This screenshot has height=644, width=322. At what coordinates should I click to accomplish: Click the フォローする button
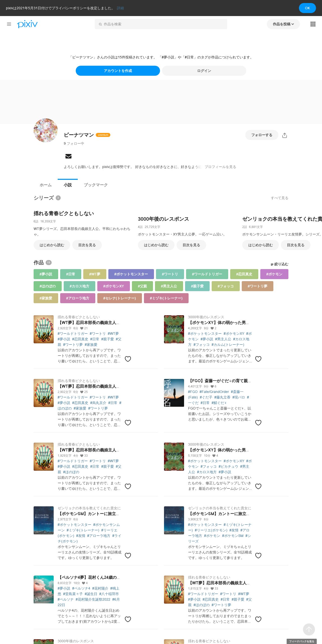point(262,135)
